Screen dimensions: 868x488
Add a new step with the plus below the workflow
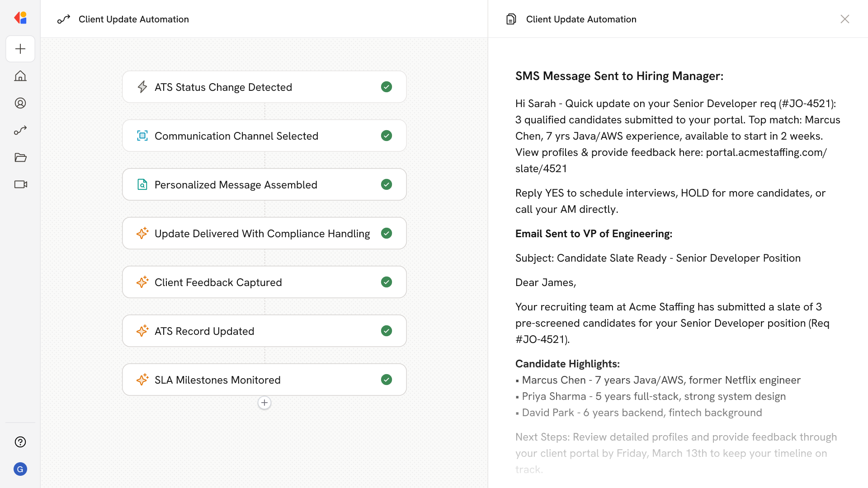[264, 403]
